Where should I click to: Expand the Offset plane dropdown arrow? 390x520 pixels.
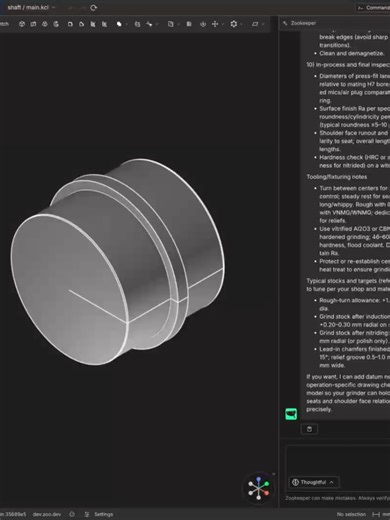point(263,24)
